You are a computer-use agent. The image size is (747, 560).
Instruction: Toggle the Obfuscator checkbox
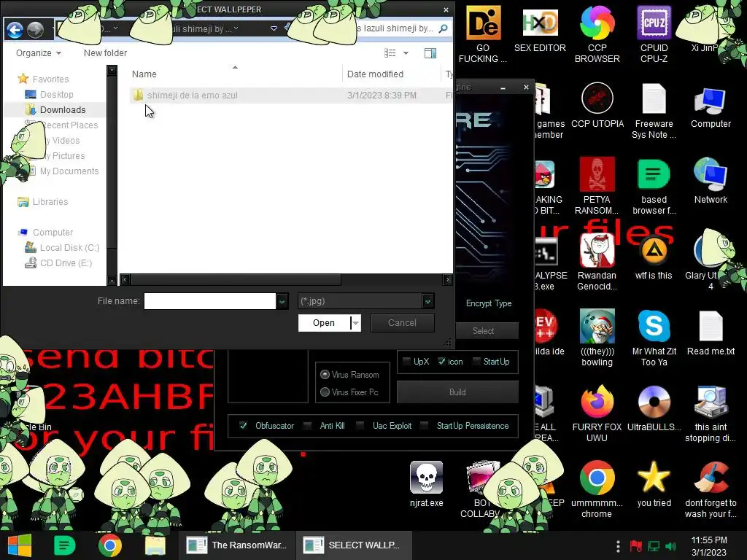click(243, 426)
